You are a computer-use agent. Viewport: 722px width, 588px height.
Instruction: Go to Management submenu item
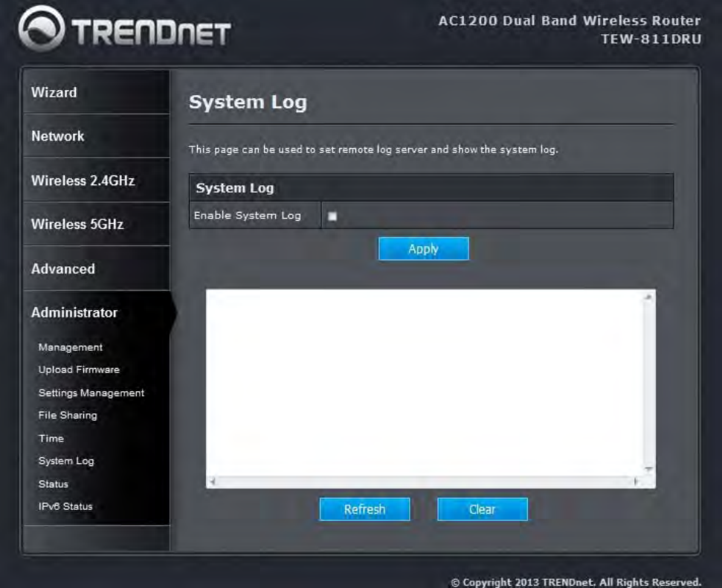pos(71,347)
